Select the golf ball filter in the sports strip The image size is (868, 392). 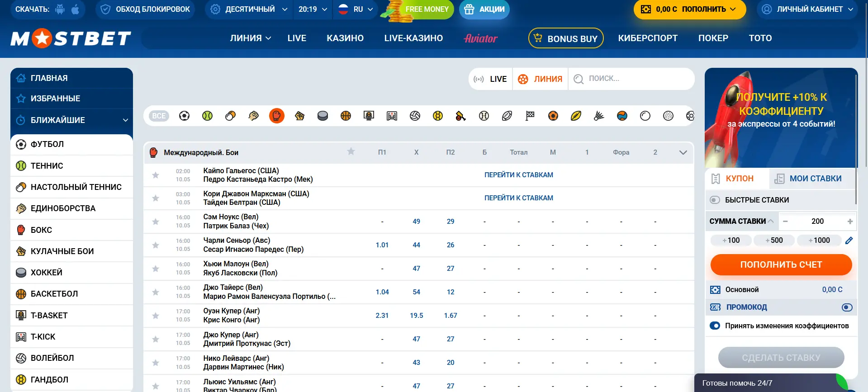coord(668,116)
